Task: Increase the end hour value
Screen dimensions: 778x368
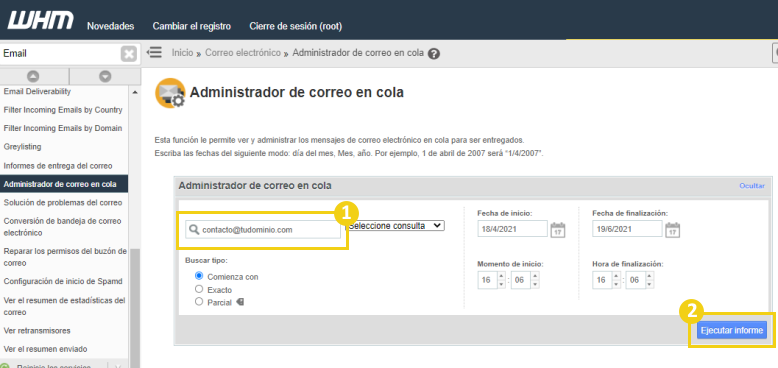Action: pos(616,276)
